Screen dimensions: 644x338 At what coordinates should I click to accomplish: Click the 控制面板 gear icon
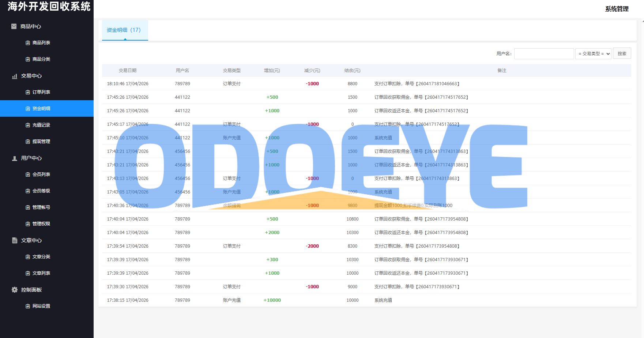[15, 290]
